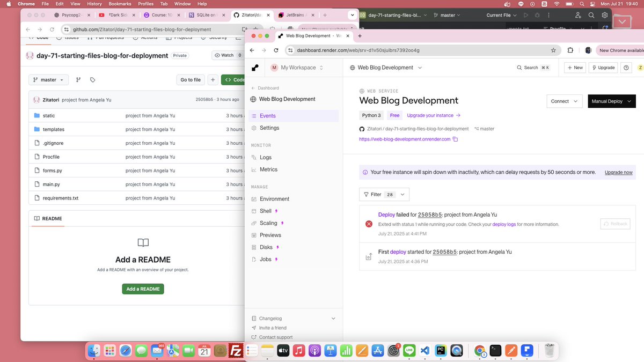The width and height of the screenshot is (644, 362).
Task: Open LINE from the dock
Action: click(409, 351)
